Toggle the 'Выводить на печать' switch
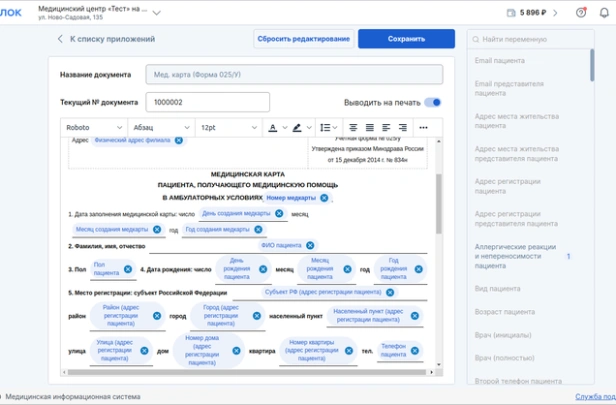Viewport: 616px width, 405px height. (432, 102)
